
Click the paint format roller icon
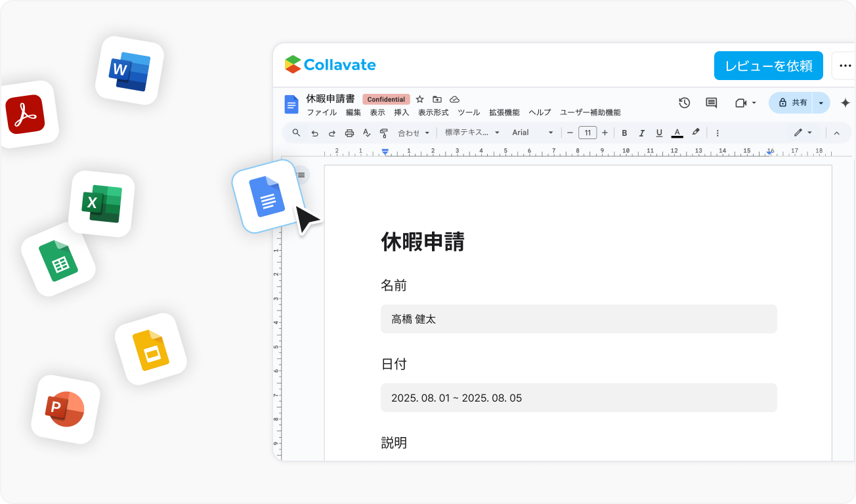point(384,133)
